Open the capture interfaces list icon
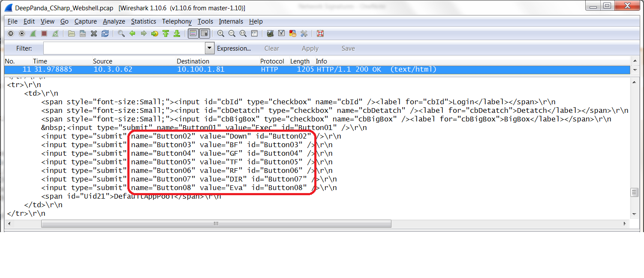644x278 pixels. click(11, 33)
